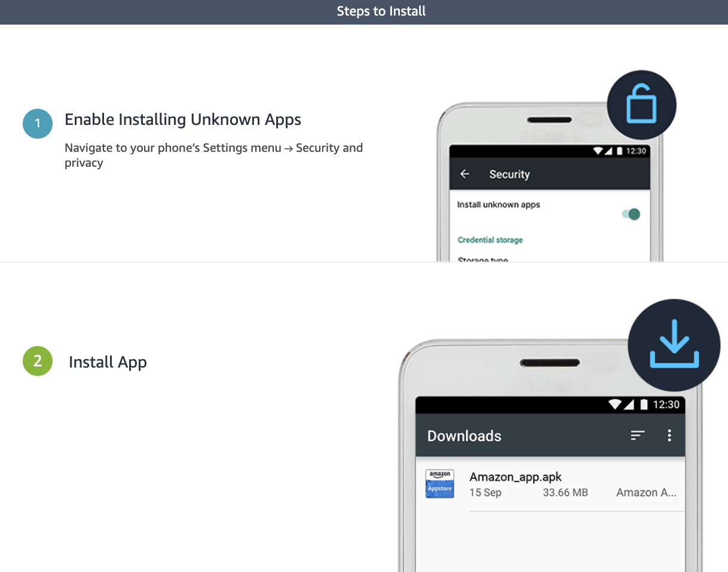
Task: Click the battery icon in Downloads phone
Action: (x=644, y=405)
